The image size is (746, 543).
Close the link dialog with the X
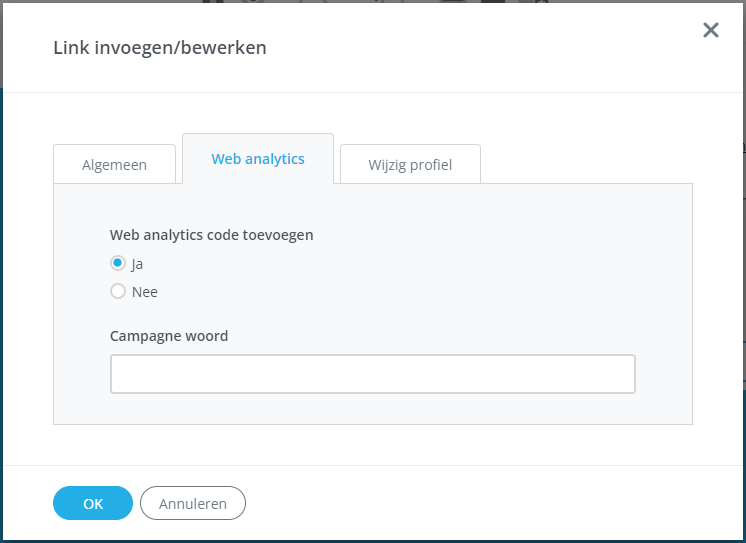[x=711, y=30]
